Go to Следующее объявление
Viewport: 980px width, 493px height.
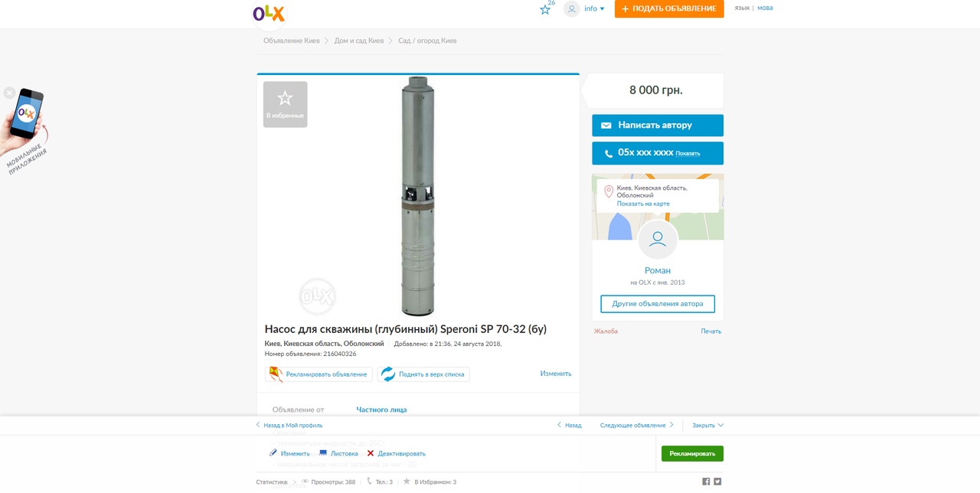pos(636,425)
